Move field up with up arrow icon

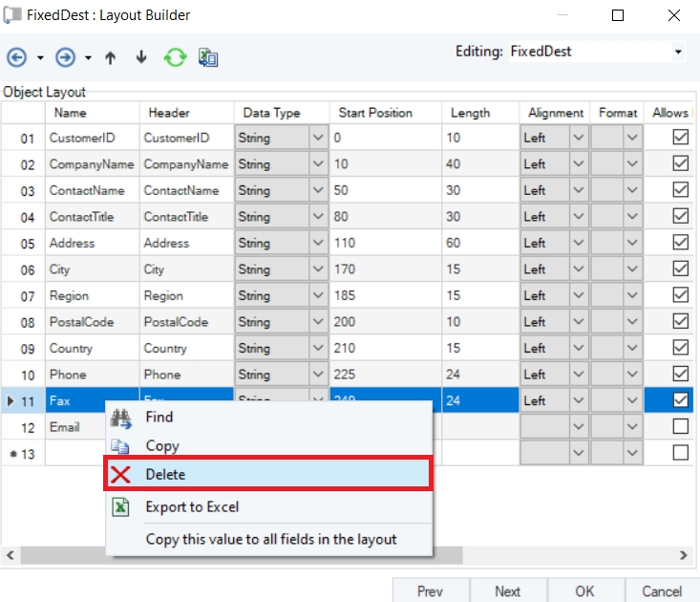(x=111, y=58)
